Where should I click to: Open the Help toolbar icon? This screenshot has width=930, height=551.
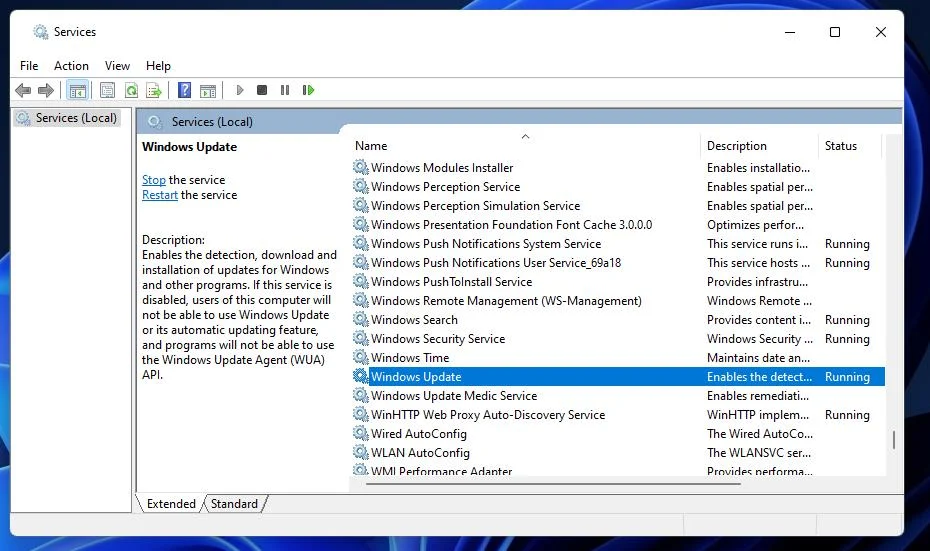(x=184, y=90)
